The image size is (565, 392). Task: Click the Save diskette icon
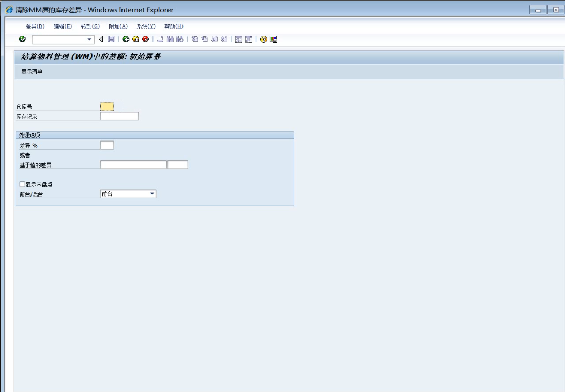tap(111, 39)
